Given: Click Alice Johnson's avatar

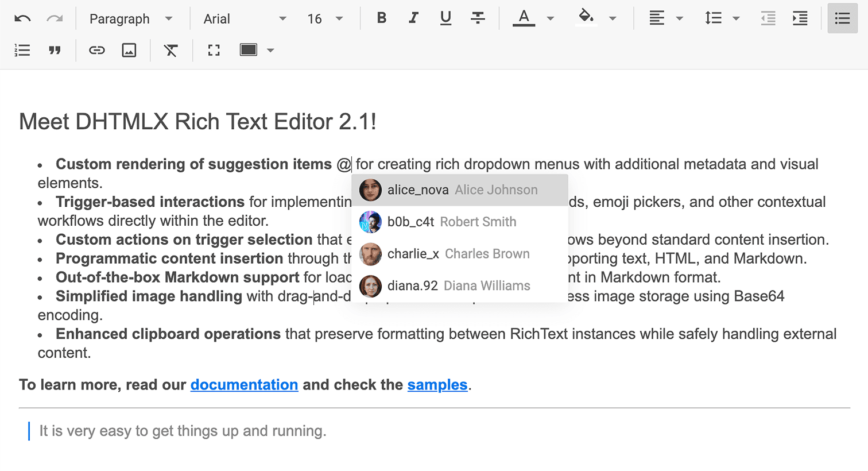Looking at the screenshot, I should (370, 190).
